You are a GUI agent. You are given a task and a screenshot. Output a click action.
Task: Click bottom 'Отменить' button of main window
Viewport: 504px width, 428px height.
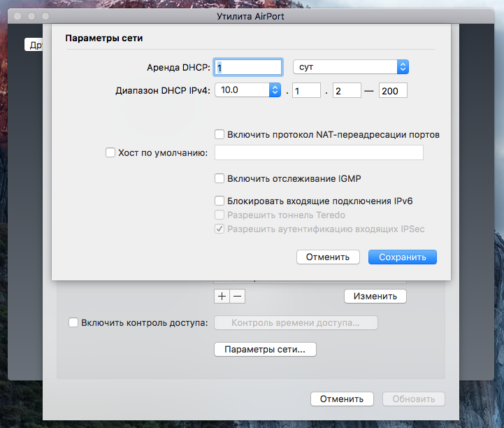(342, 399)
